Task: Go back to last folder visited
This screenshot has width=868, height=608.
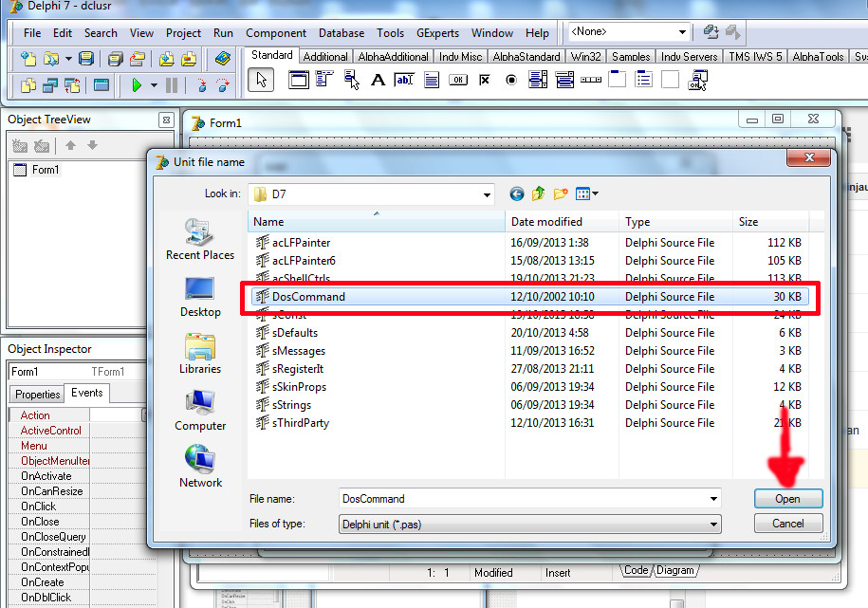Action: tap(516, 193)
